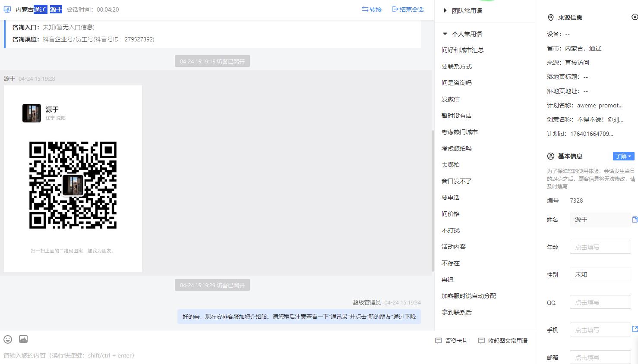
Task: Select the phrase 去哪拍
Action: coord(451,165)
